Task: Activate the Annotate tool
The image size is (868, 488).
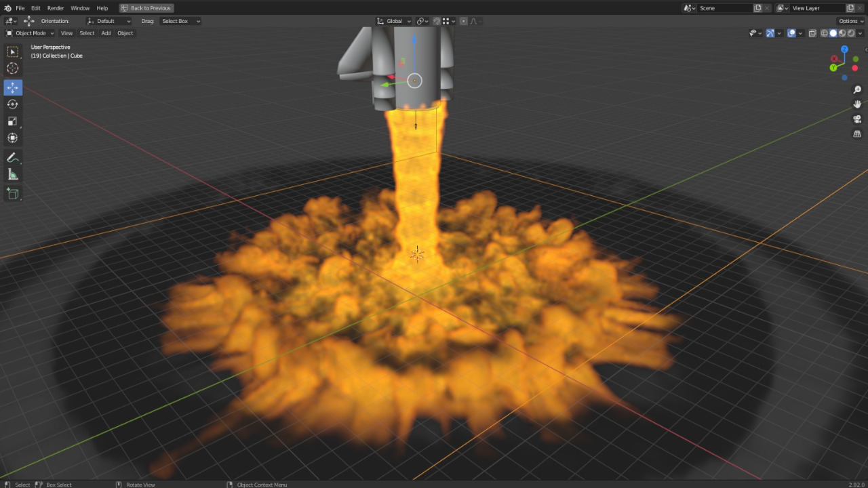Action: 12,157
